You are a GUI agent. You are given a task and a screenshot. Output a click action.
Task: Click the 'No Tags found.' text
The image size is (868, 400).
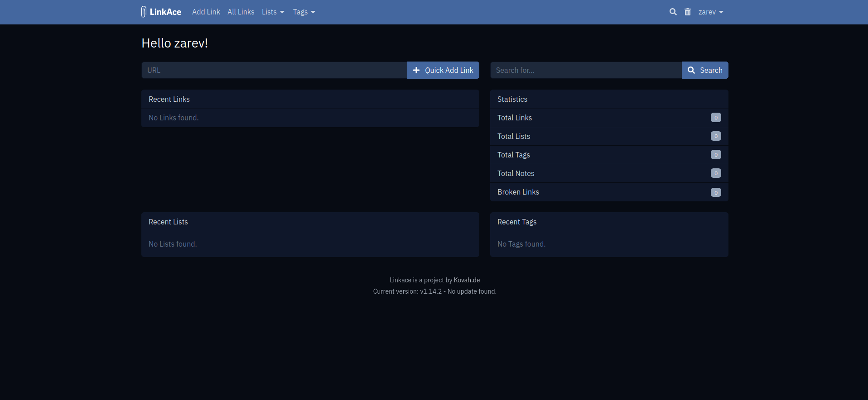(x=521, y=244)
